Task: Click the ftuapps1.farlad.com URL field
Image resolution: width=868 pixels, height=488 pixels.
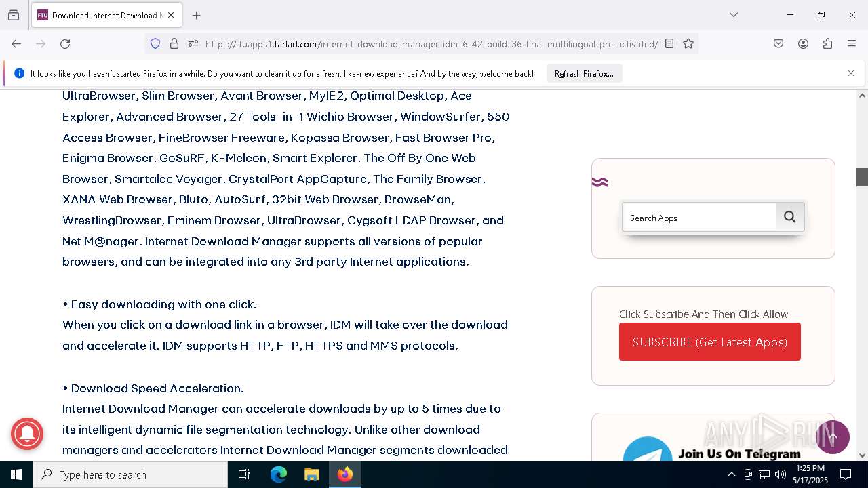Action: click(431, 44)
